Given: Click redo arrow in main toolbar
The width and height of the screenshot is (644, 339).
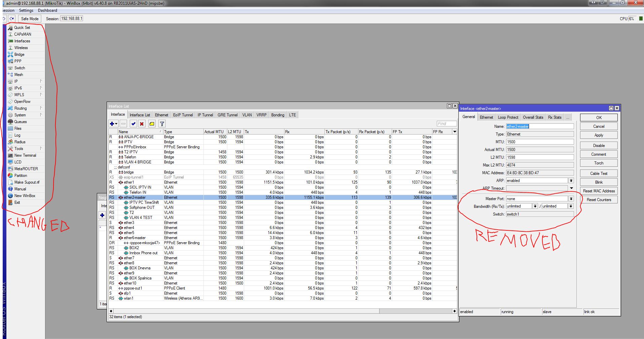Looking at the screenshot, I should click(12, 18).
